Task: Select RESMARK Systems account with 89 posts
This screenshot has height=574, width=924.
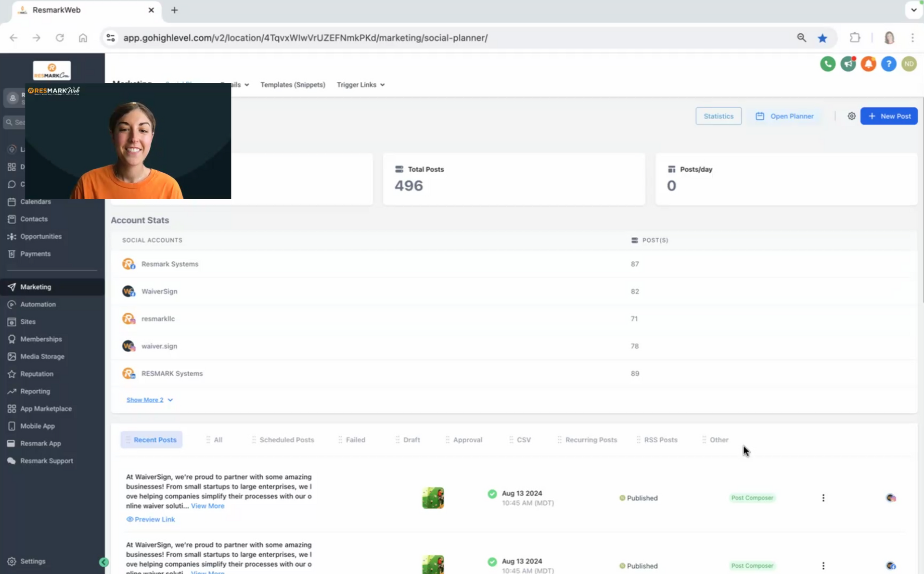Action: (514, 373)
